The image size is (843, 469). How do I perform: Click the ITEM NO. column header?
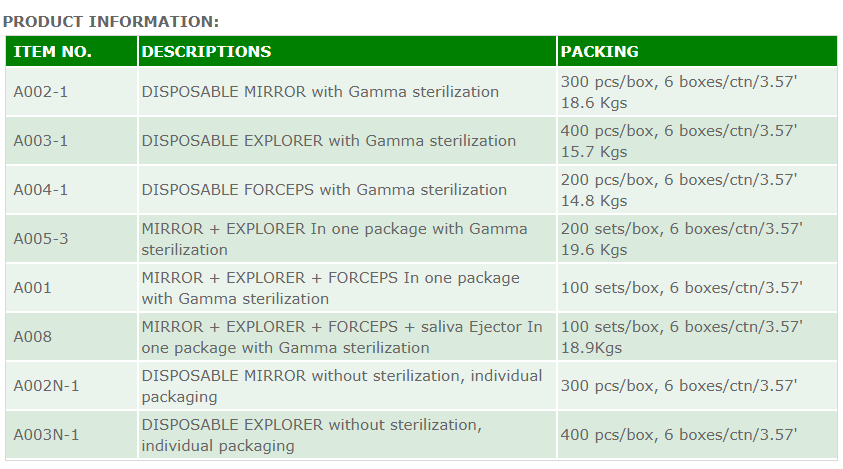tap(52, 52)
